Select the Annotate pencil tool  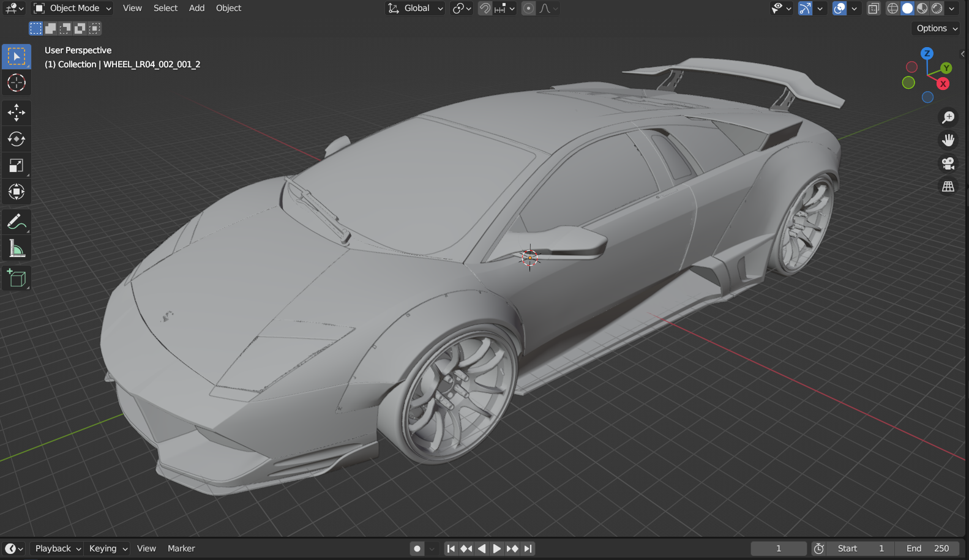[x=17, y=222]
